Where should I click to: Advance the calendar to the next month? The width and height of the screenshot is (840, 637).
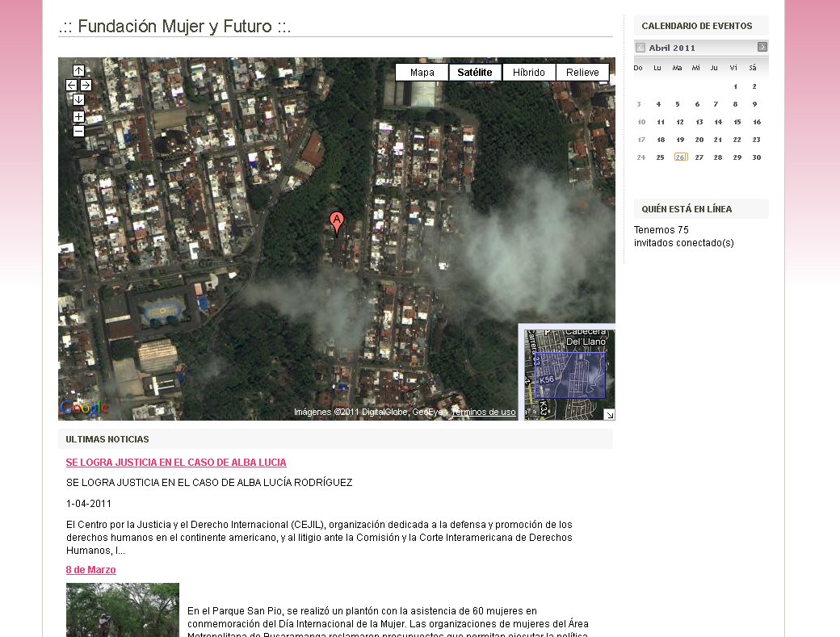click(762, 47)
